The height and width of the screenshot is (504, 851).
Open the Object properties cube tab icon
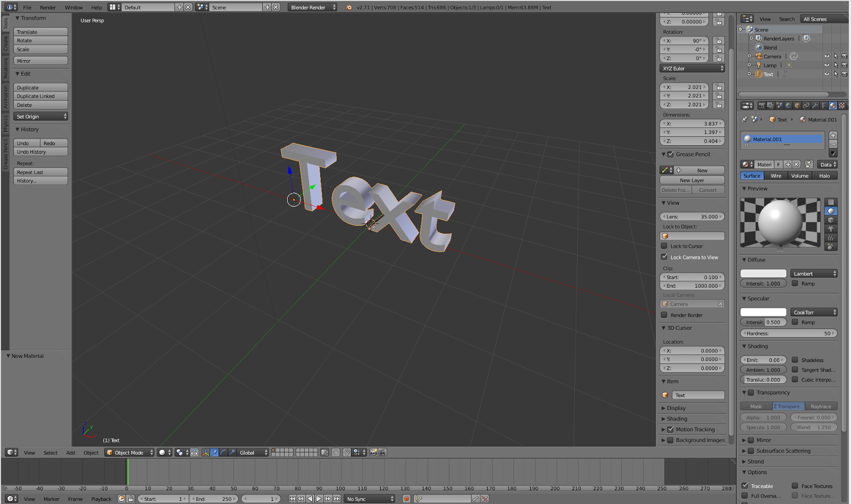(797, 105)
